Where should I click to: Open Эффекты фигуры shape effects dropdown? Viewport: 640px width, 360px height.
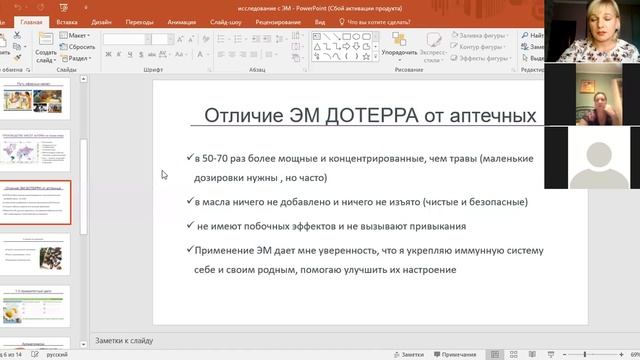481,58
